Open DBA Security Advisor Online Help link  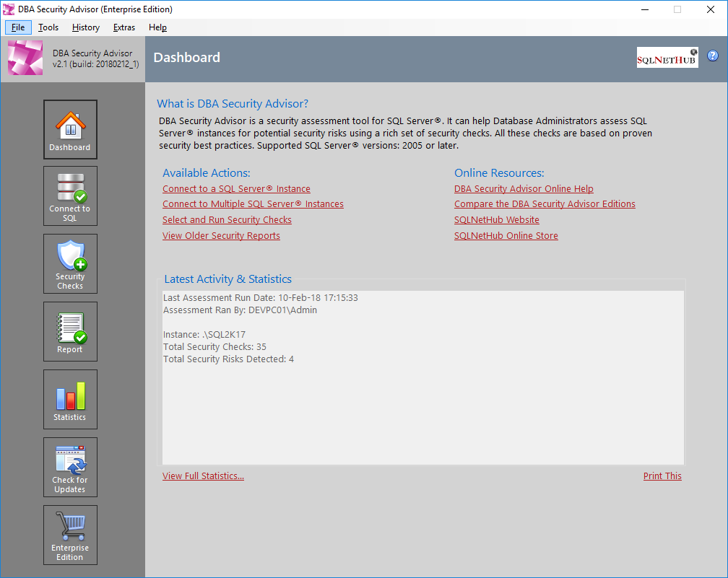524,189
